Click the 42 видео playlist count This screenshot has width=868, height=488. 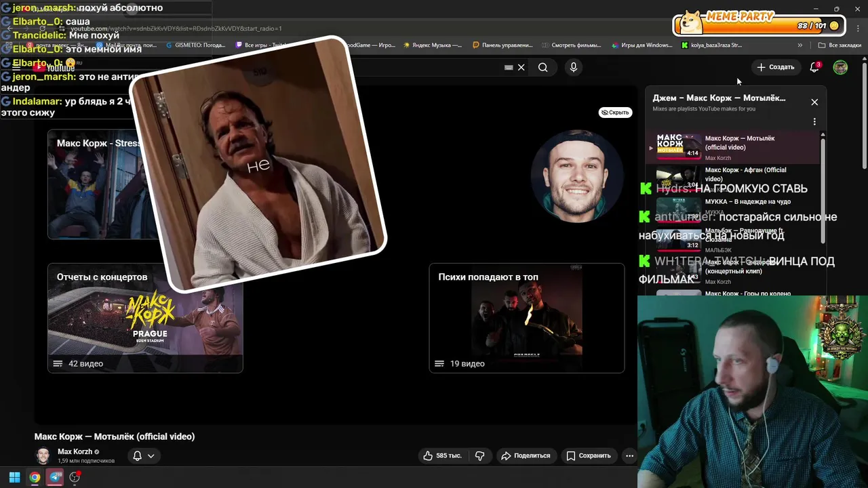[x=85, y=364]
